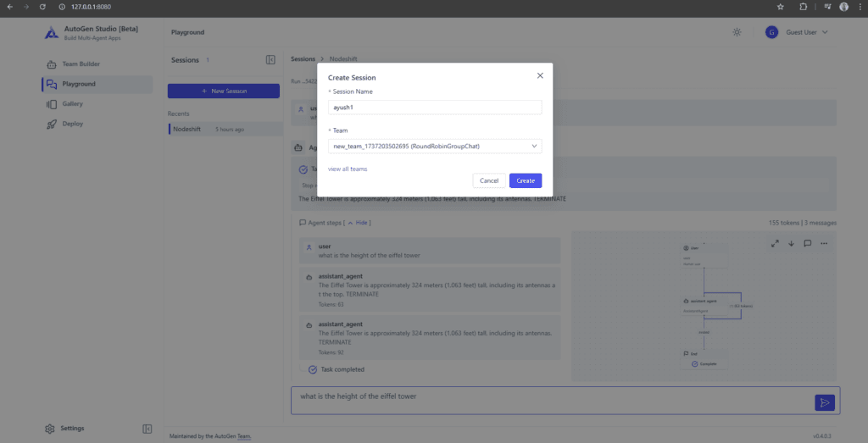Click the Session Name input field

point(435,108)
